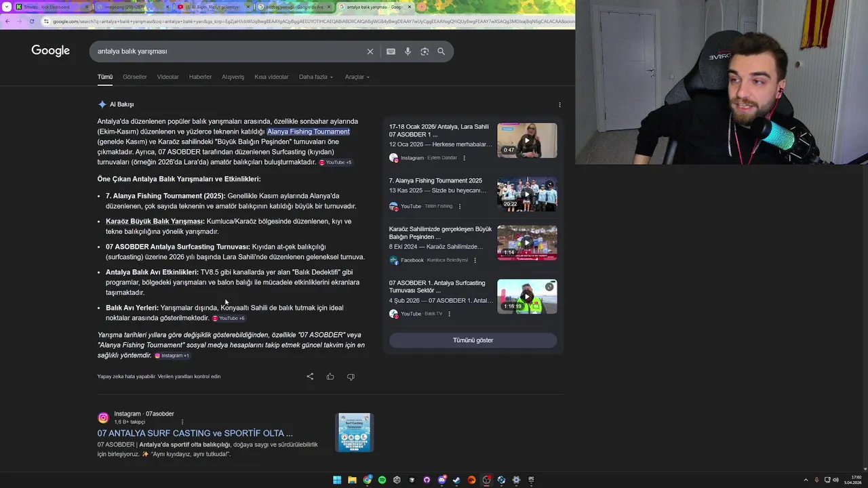Reload the page with the browser refresh button
Image resolution: width=868 pixels, height=488 pixels.
32,21
